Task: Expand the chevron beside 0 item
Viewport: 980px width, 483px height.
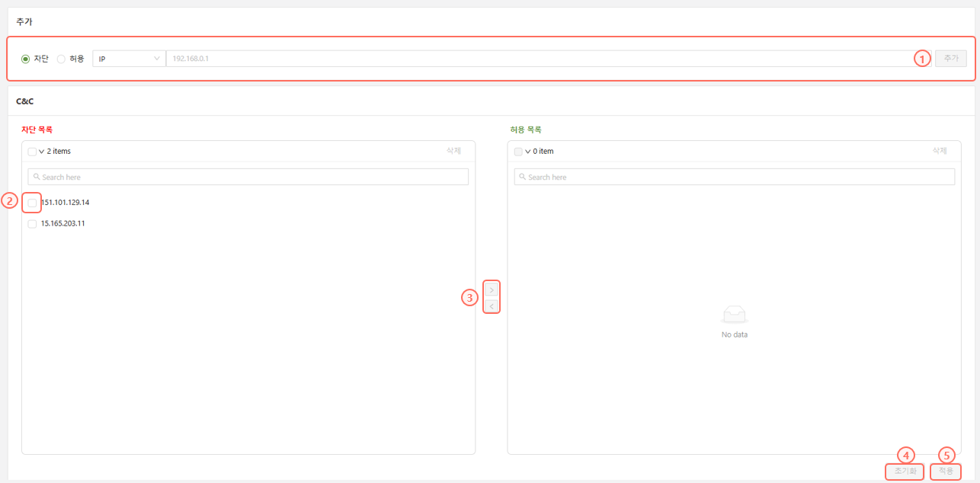Action: pyautogui.click(x=528, y=152)
